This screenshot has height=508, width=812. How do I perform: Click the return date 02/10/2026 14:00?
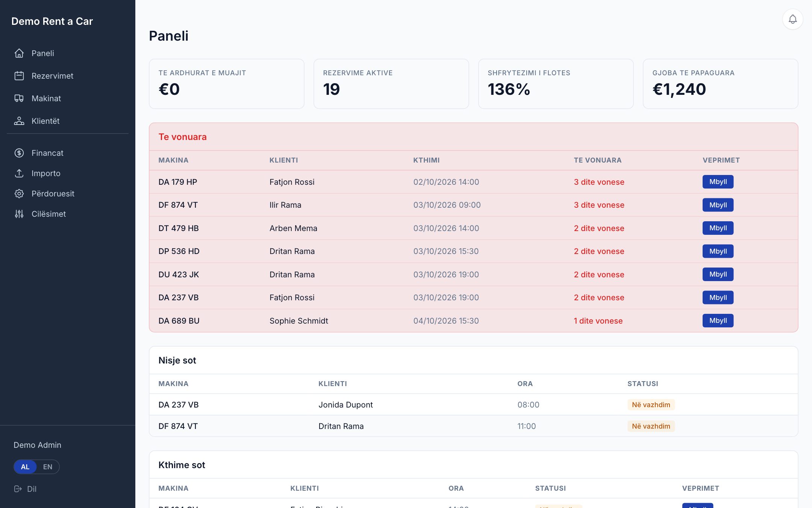(x=446, y=182)
